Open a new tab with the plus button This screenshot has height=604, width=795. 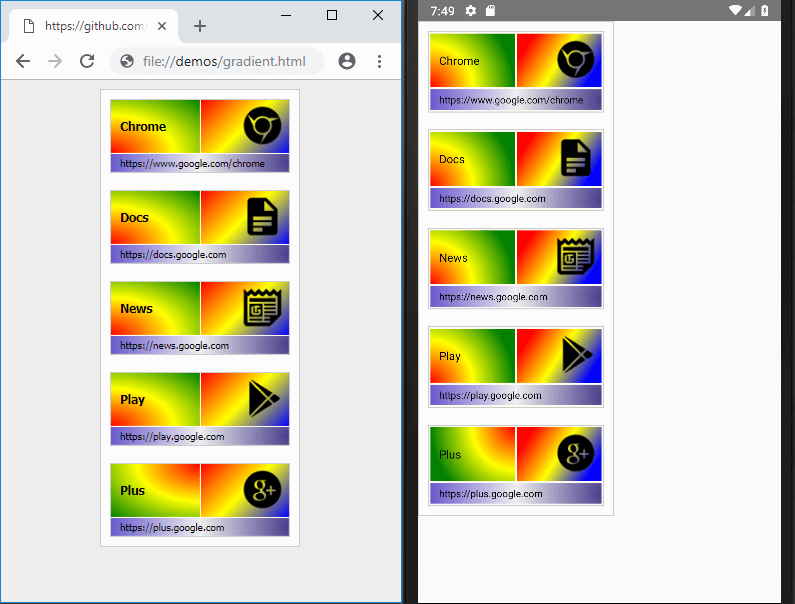tap(200, 26)
